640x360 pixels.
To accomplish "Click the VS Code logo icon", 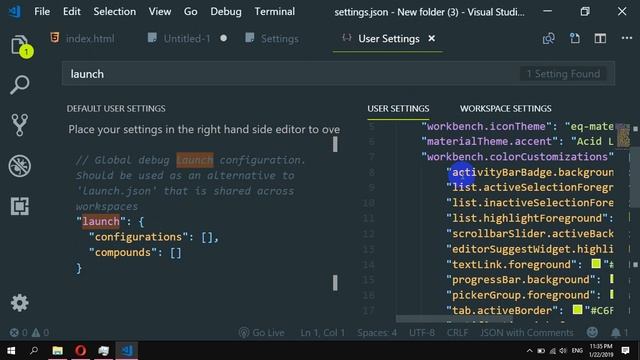I will [x=15, y=11].
